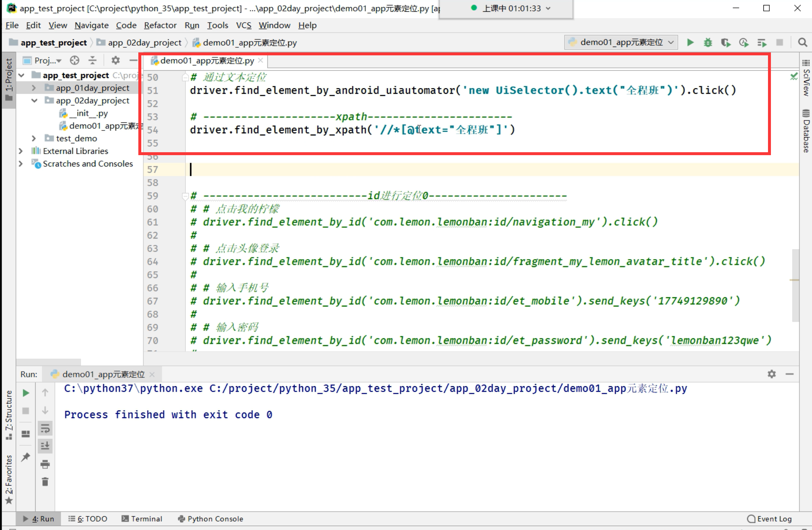The height and width of the screenshot is (530, 812).
Task: Toggle soft-wrap in Run console
Action: 45,428
